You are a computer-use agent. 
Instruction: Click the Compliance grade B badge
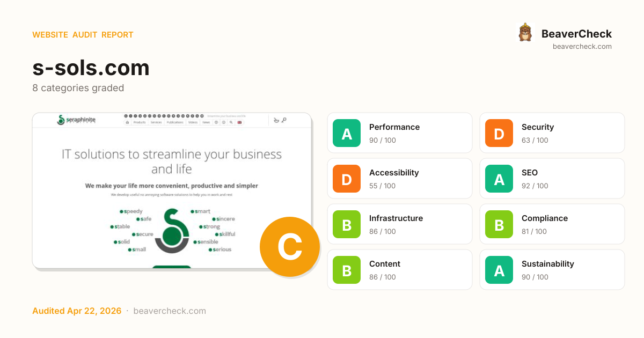click(x=499, y=224)
